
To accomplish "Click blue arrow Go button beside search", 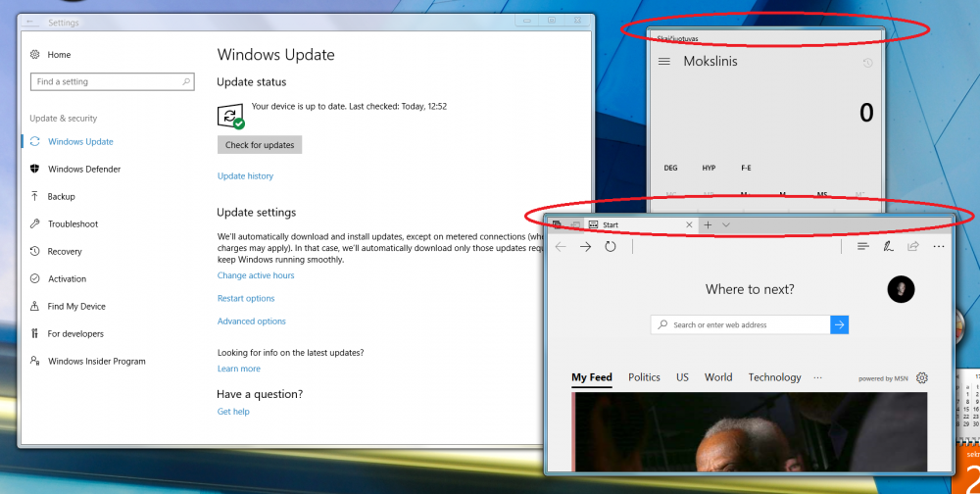I will pos(839,324).
